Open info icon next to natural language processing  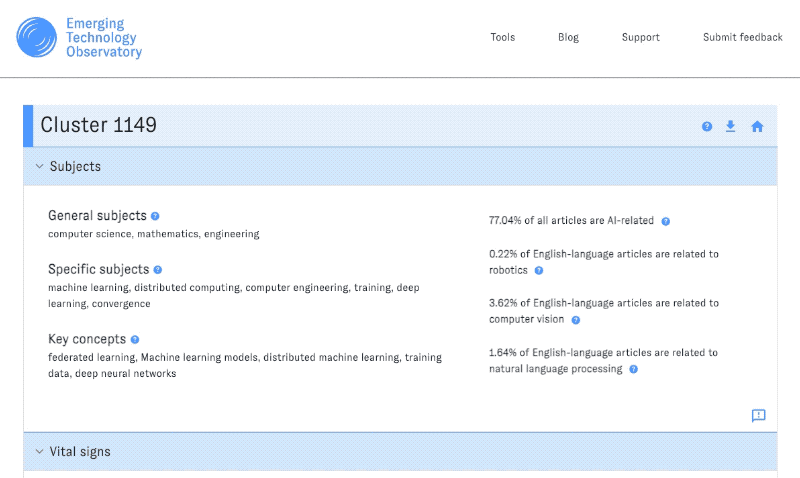coord(633,369)
